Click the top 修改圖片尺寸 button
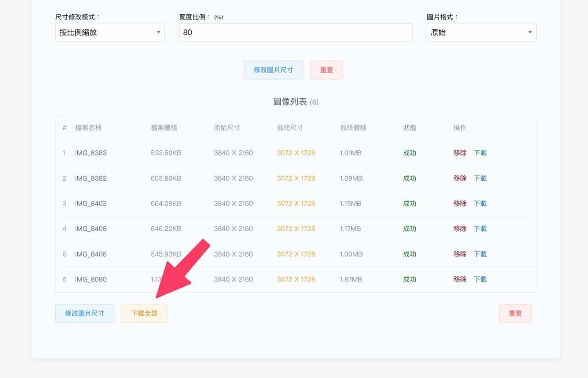The image size is (588, 378). pos(273,70)
